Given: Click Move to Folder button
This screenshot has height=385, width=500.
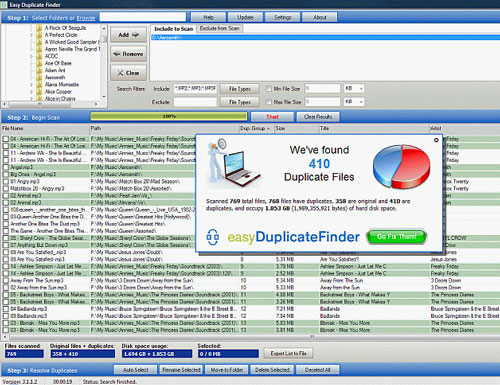Looking at the screenshot, I should 227,370.
